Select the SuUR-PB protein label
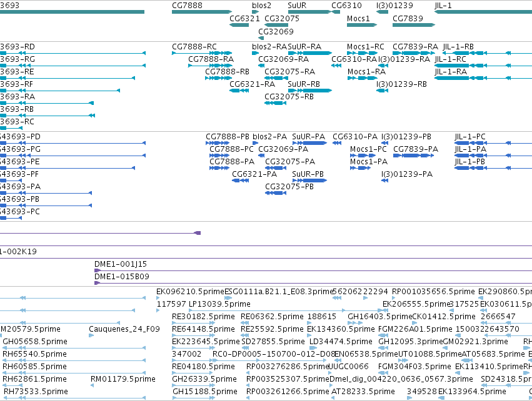 coord(308,174)
